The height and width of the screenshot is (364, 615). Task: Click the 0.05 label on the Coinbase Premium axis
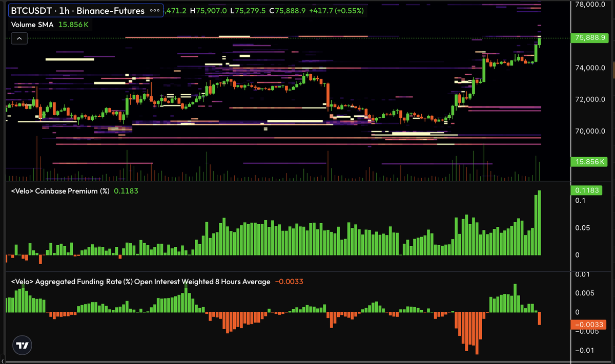(582, 228)
